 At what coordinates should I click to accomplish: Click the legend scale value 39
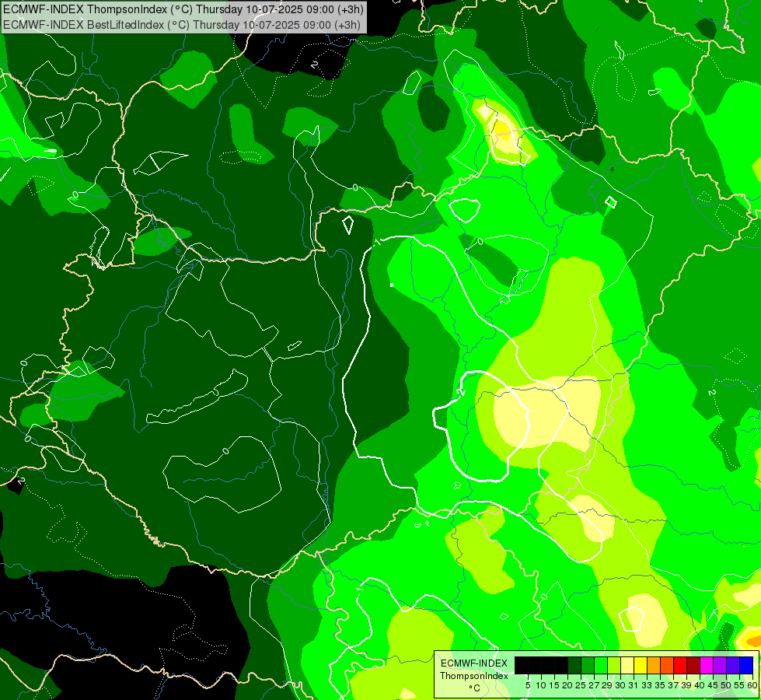click(x=686, y=685)
